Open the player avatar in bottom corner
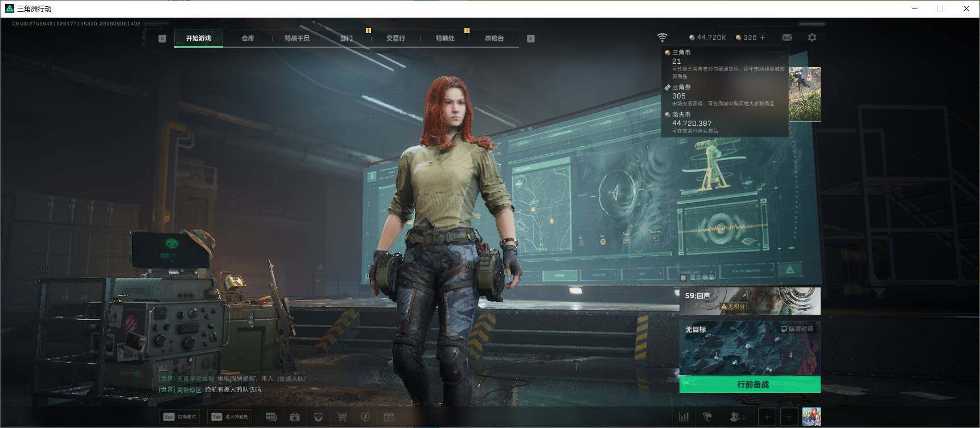The width and height of the screenshot is (980, 428). point(811,417)
